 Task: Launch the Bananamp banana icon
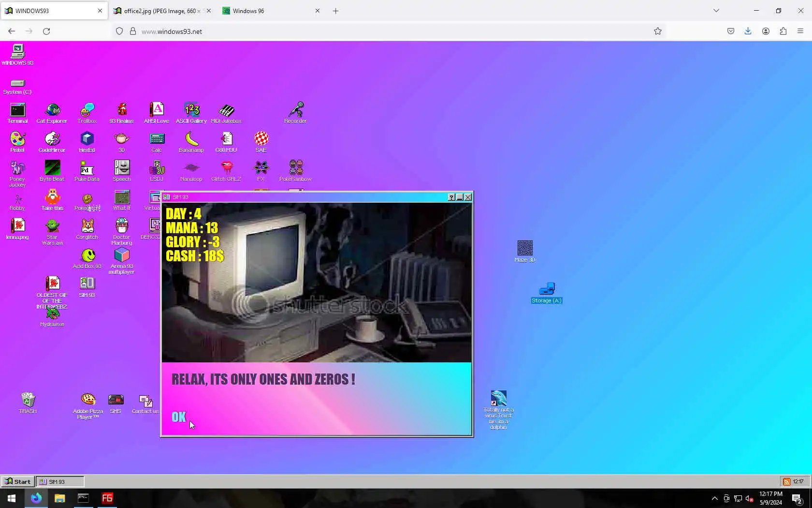(191, 142)
